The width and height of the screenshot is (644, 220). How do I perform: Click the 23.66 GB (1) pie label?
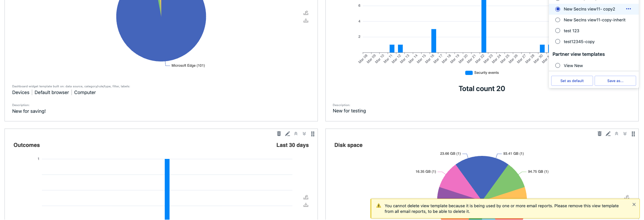point(450,154)
